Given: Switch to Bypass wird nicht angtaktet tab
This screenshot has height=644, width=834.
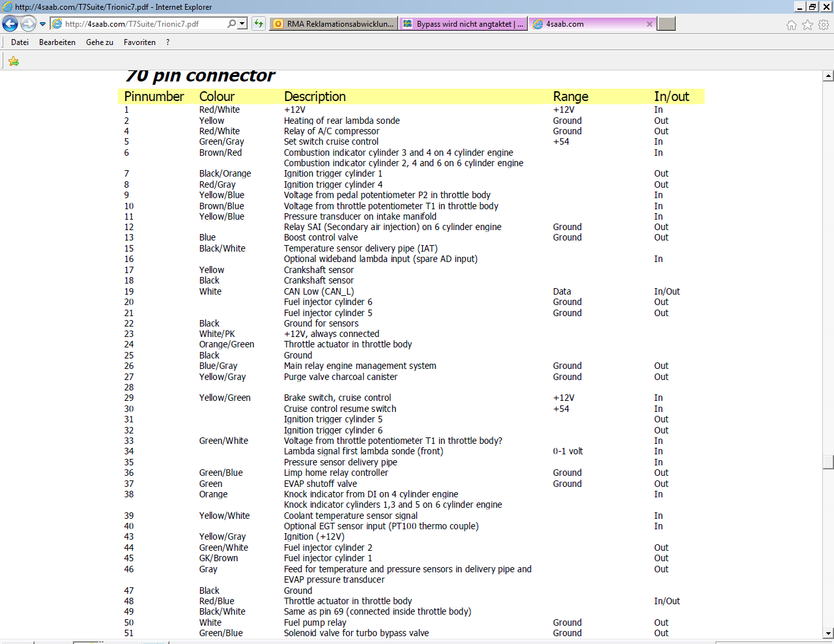Looking at the screenshot, I should [463, 24].
